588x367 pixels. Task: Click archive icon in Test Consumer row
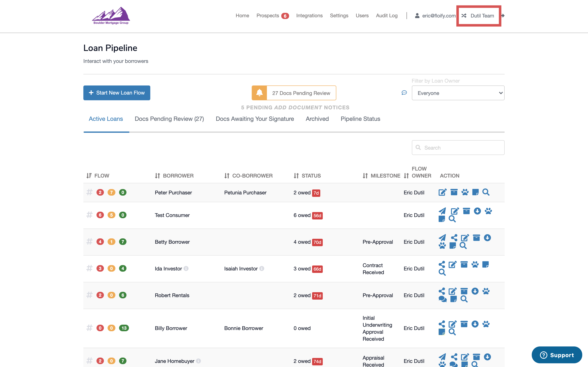(x=466, y=211)
